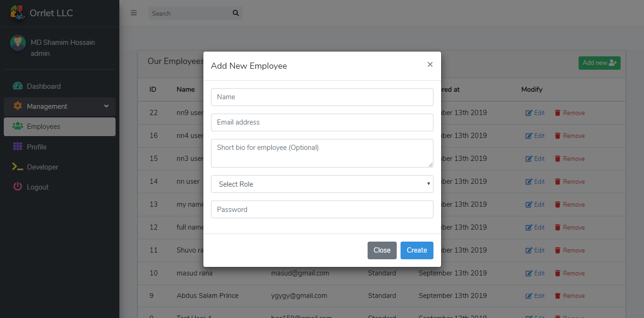Open the Developer section
This screenshot has height=318, width=644.
(x=60, y=167)
